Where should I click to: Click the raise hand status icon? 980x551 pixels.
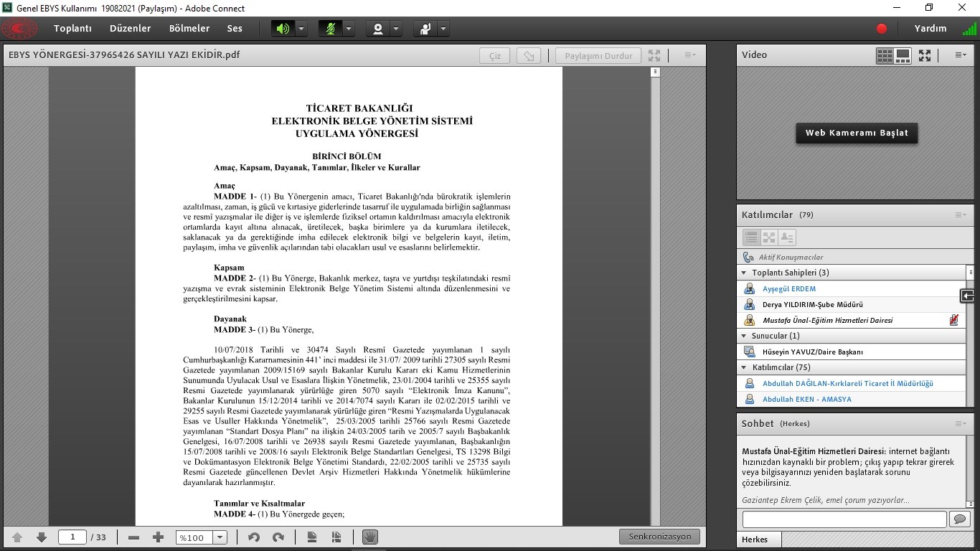pos(425,29)
